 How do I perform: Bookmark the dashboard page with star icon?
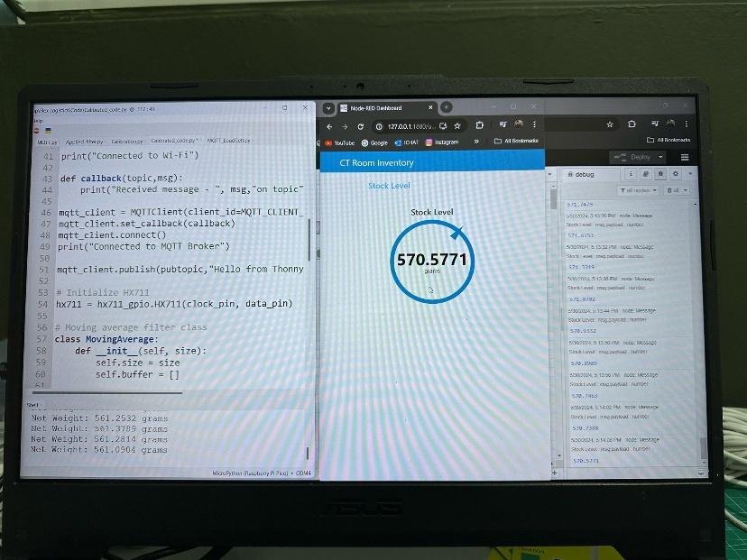(x=457, y=125)
